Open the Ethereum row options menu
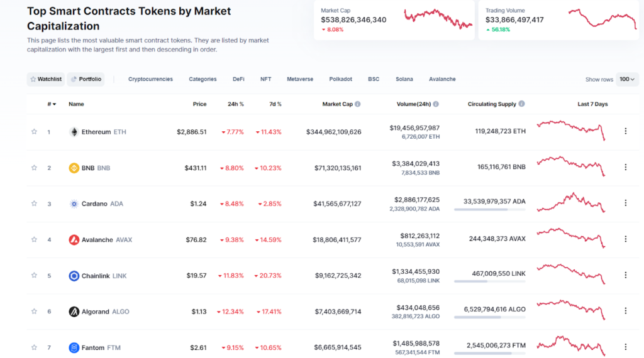The height and width of the screenshot is (358, 644). [626, 131]
